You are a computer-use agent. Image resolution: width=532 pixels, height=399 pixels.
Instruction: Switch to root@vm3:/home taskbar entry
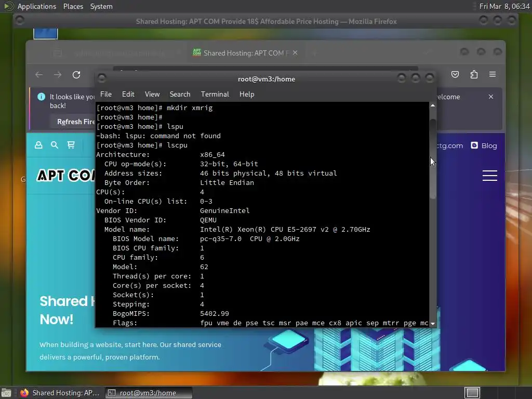point(148,393)
